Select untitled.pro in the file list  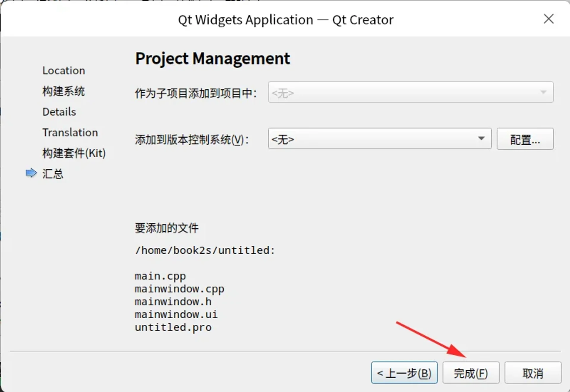coord(173,327)
